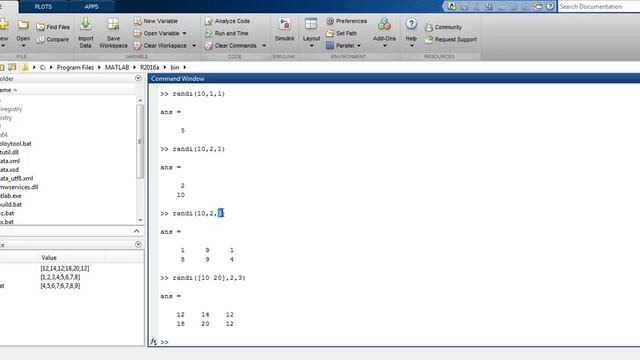
Task: Open the Layout dropdown arrow
Action: [311, 46]
